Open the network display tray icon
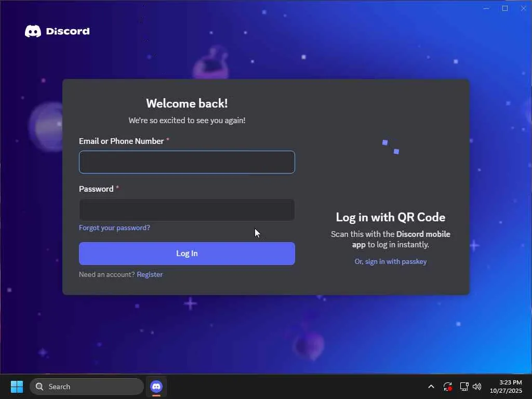 (x=464, y=387)
